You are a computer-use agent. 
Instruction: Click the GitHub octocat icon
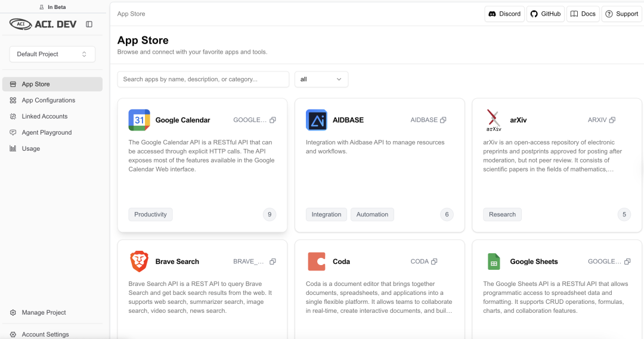click(x=534, y=14)
